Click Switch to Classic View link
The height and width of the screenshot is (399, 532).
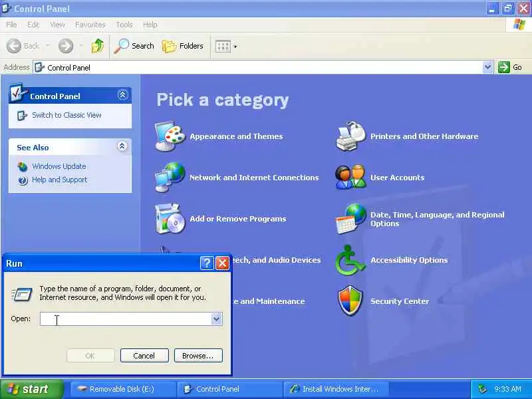(x=67, y=115)
